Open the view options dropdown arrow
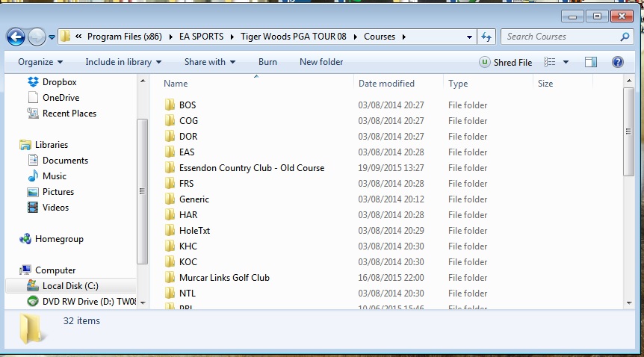644x357 pixels. click(x=566, y=63)
